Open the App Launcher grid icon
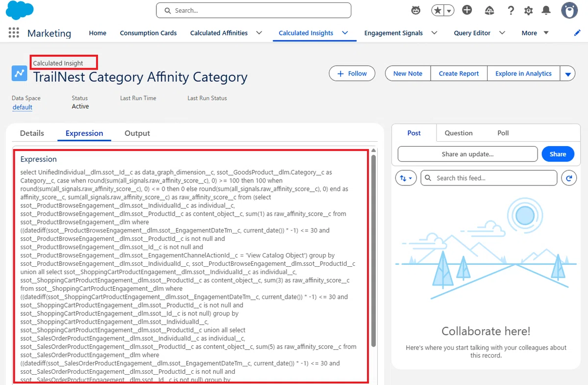Screen dimensions: 588x385 pos(14,33)
